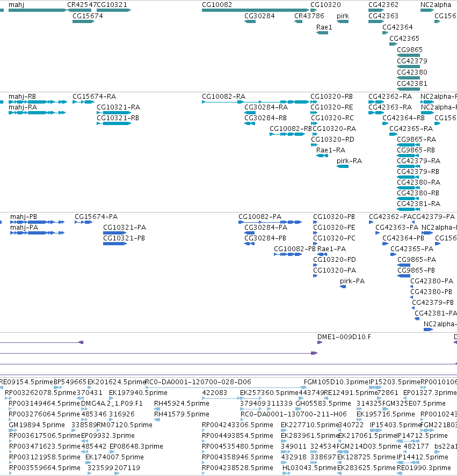This screenshot has height=476, width=457.
Task: Select the CG10082 gene span
Action: click(256, 10)
